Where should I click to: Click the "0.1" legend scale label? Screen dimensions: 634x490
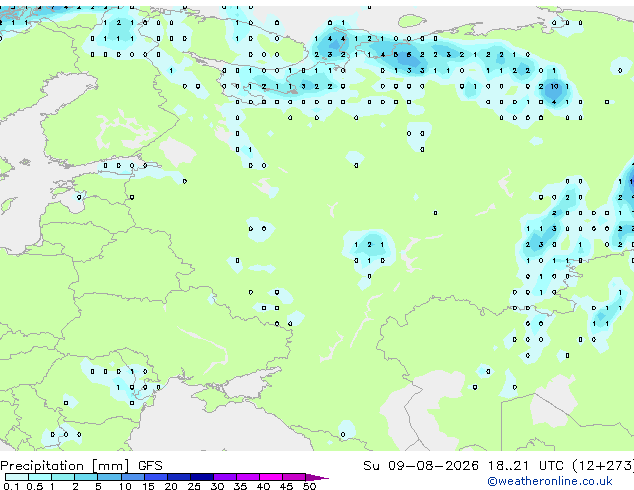pos(11,486)
